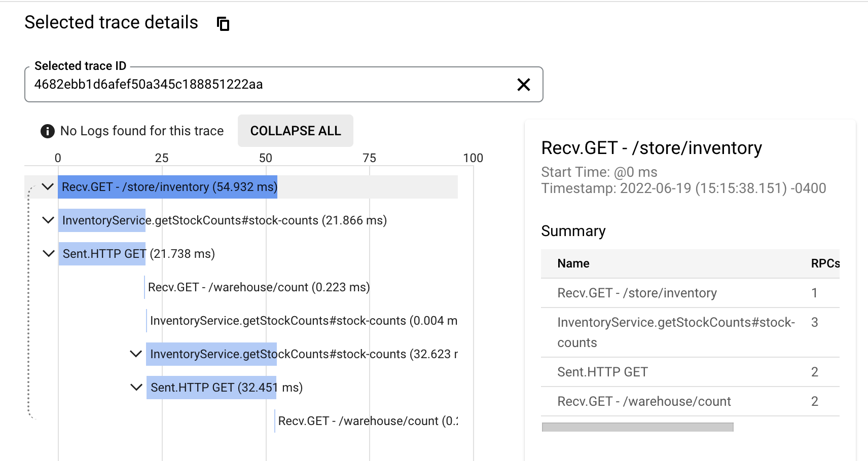Screen dimensions: 868x461
Task: Select the last Recv.GET /warehouse/count span
Action: [367, 421]
